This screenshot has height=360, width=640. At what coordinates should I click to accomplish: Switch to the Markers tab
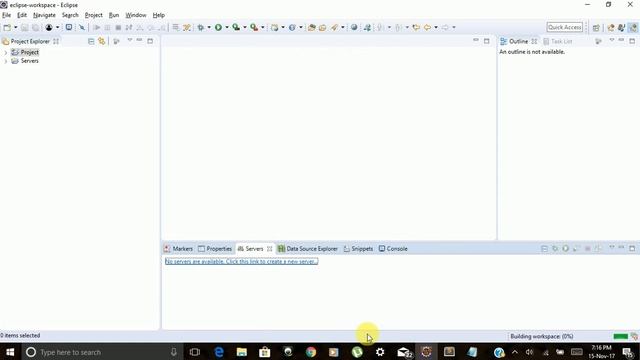point(178,249)
